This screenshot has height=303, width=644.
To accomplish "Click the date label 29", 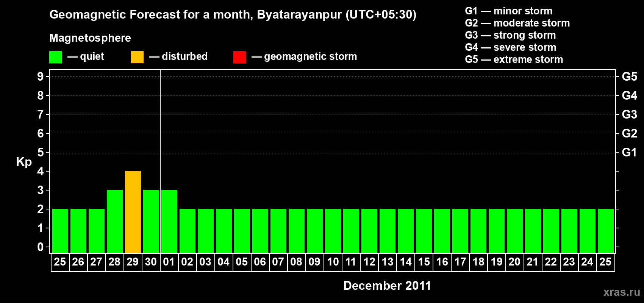I will [x=133, y=262].
